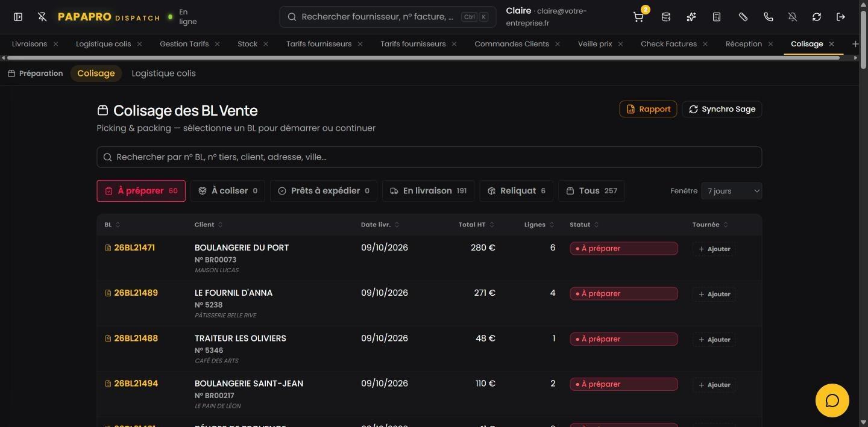Open the phone call icon
Viewport: 868px width, 427px height.
(x=769, y=17)
